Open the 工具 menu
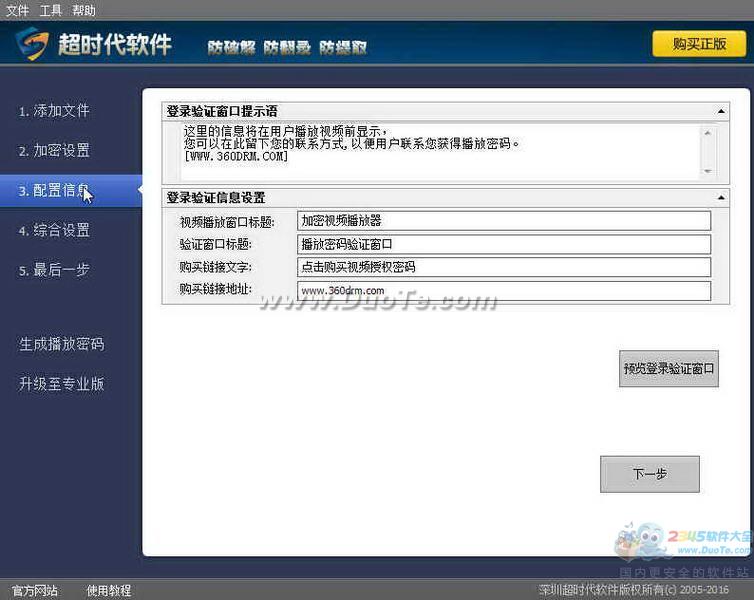754x600 pixels. point(50,11)
